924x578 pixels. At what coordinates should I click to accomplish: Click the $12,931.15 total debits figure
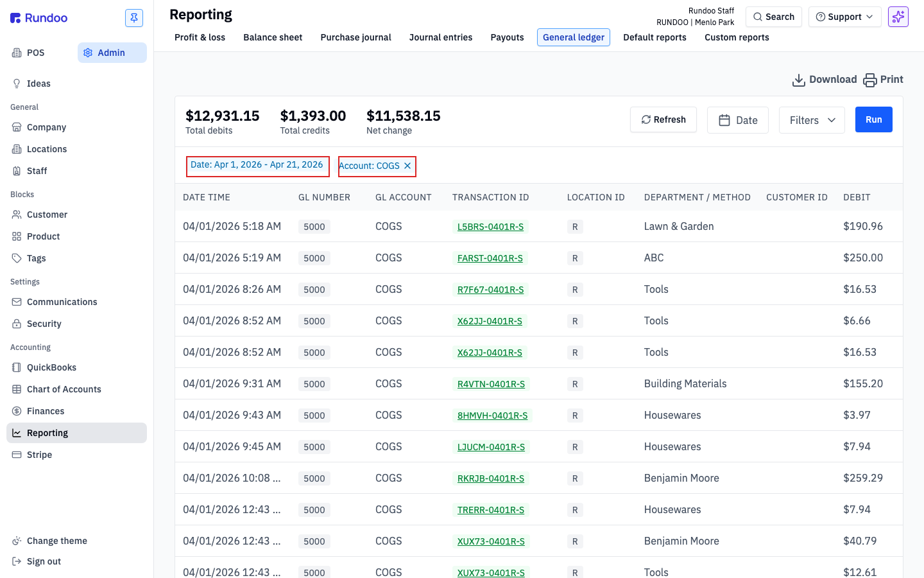pos(223,116)
